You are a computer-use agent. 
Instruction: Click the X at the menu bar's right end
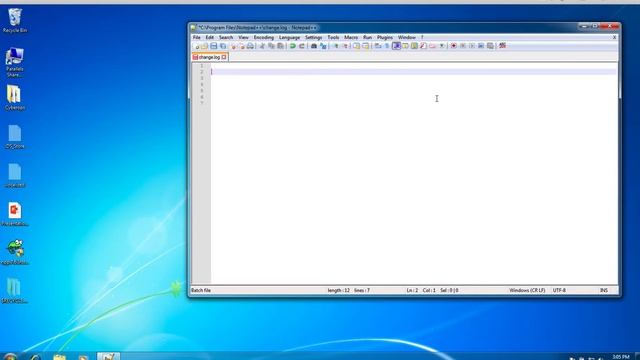(614, 38)
